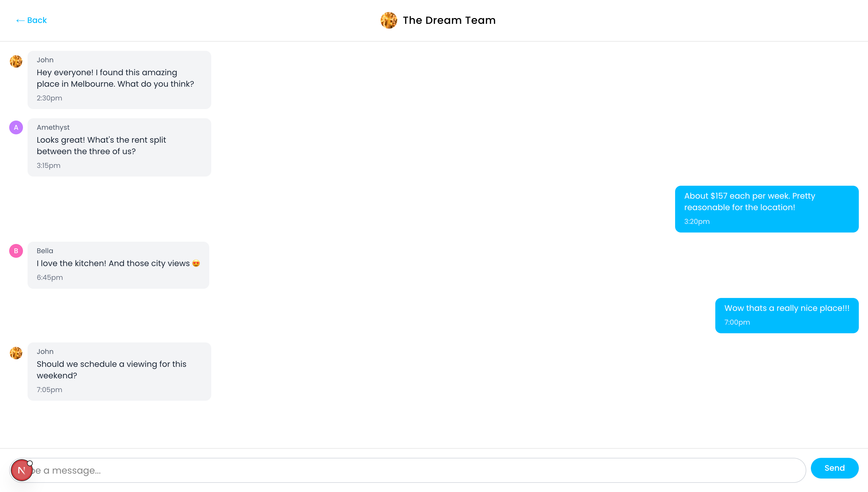Click the small white dot on N avatar
Image resolution: width=868 pixels, height=492 pixels.
click(x=30, y=463)
